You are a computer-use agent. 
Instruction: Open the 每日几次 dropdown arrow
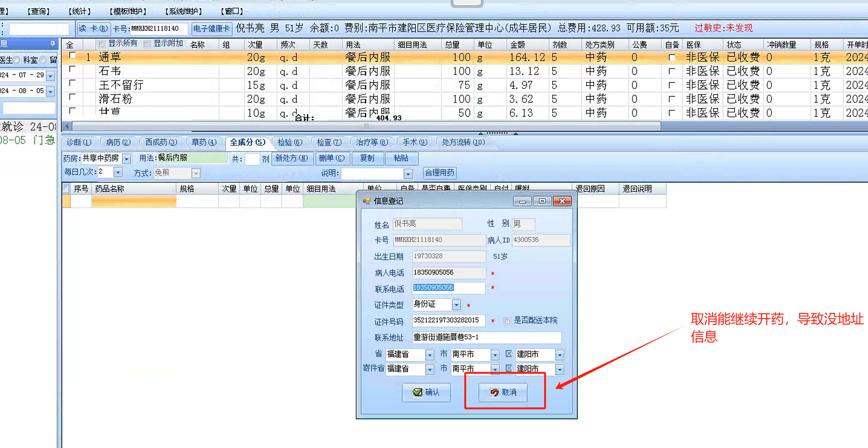(118, 172)
